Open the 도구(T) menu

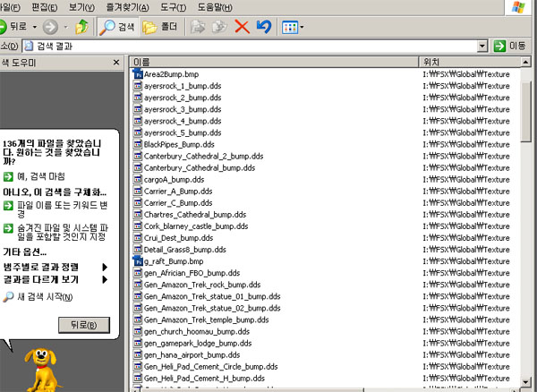(174, 7)
